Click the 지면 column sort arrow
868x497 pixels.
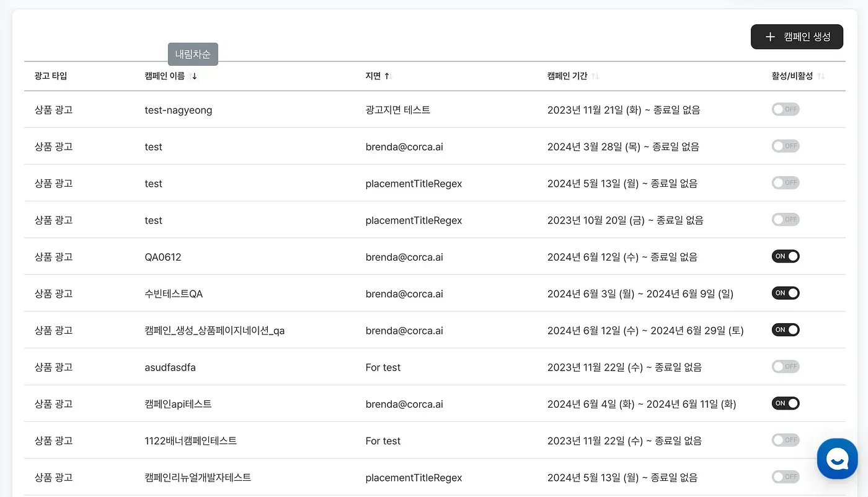click(388, 76)
